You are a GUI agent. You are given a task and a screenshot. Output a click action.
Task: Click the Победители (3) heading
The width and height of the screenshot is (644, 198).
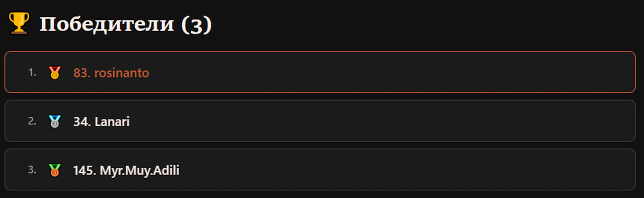tap(126, 25)
